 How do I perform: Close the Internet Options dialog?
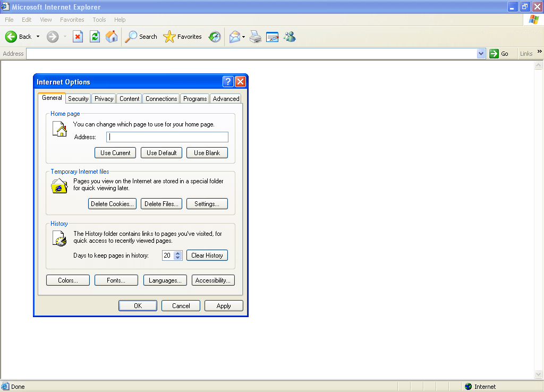[x=240, y=81]
